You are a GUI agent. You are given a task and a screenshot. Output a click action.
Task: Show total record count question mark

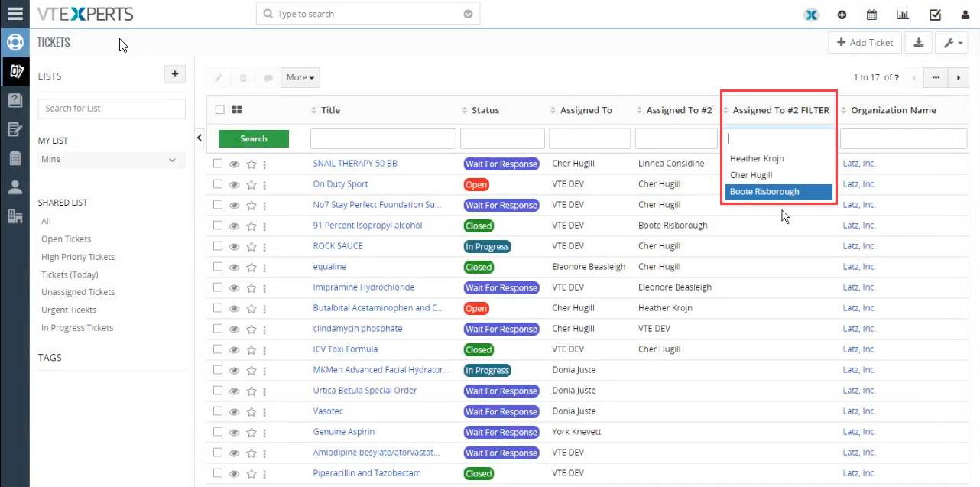pos(895,77)
